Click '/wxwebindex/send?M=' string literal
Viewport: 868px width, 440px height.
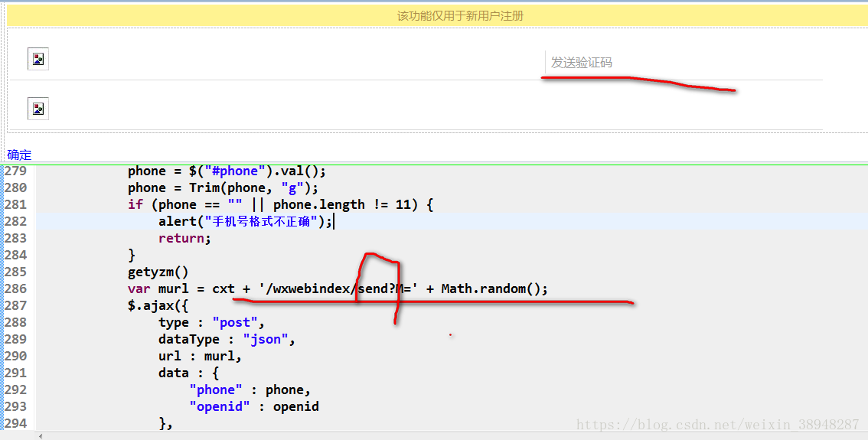[x=338, y=289]
